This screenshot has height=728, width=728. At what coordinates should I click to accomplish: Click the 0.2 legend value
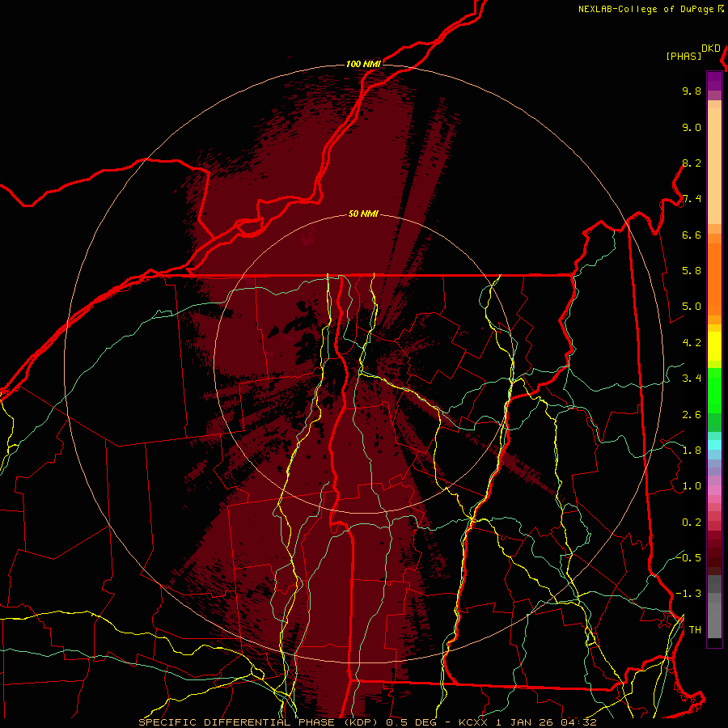pos(692,523)
